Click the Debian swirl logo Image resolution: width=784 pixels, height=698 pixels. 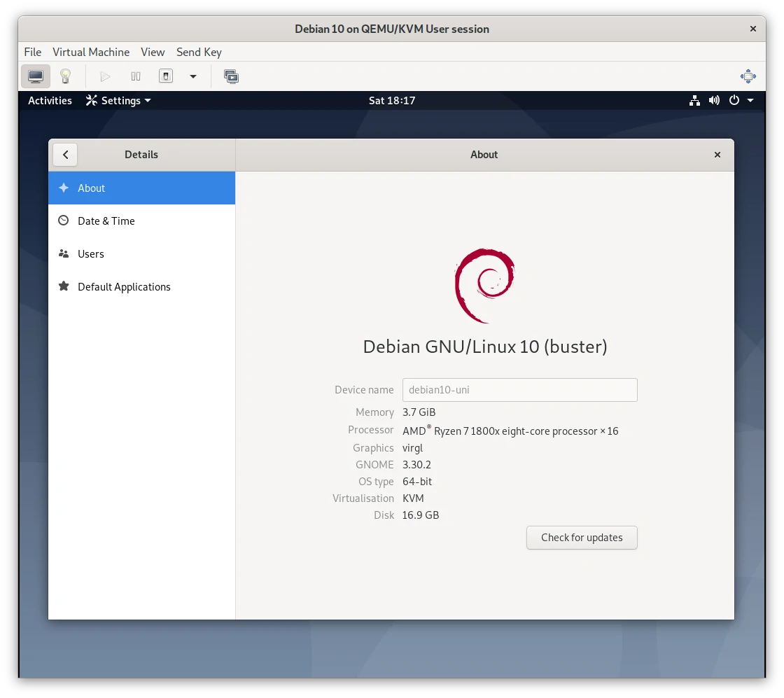484,286
